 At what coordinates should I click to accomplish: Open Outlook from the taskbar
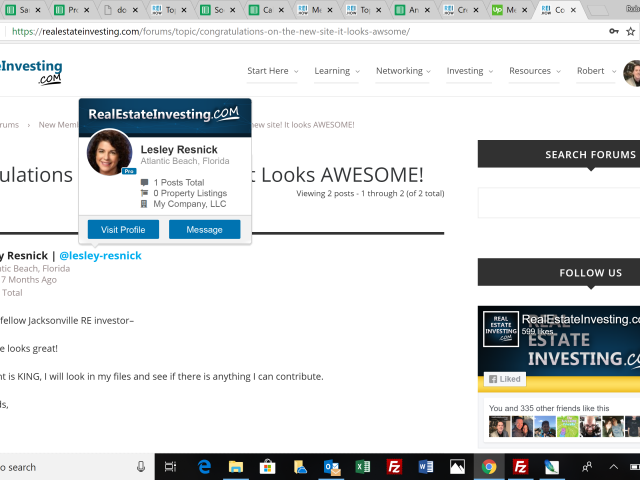(331, 466)
